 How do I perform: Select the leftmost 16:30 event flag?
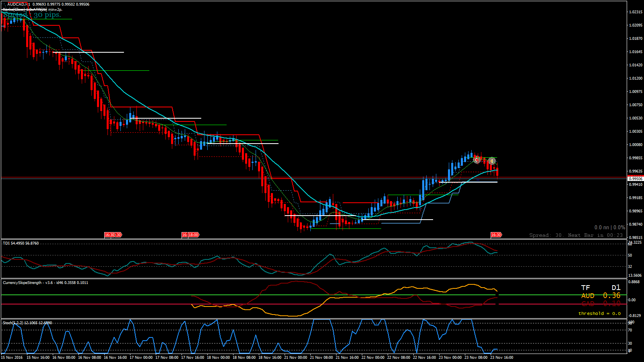[110, 235]
